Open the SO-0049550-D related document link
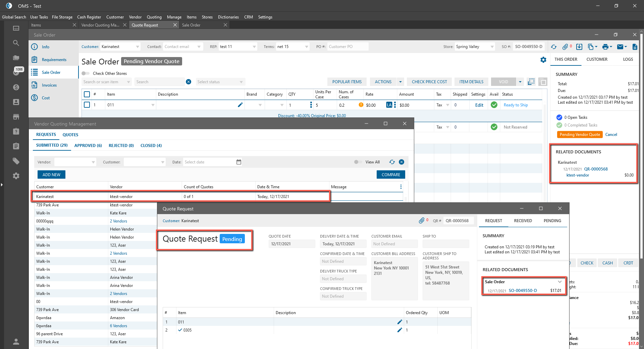The image size is (644, 349). coord(523,291)
